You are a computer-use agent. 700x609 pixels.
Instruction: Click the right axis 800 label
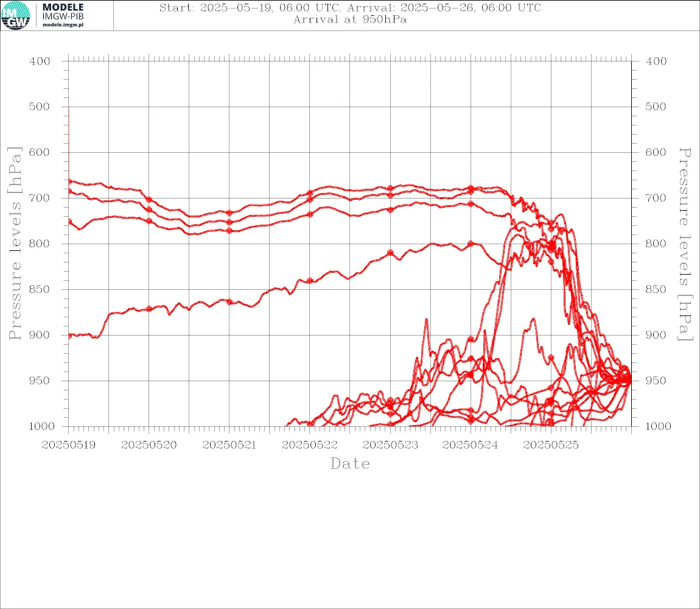point(656,244)
